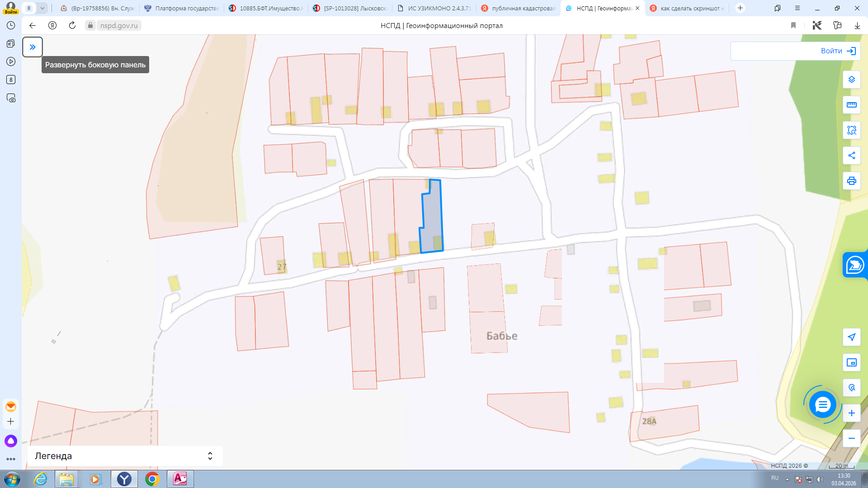This screenshot has width=868, height=488.
Task: Activate the area search selection tool
Action: 852,130
